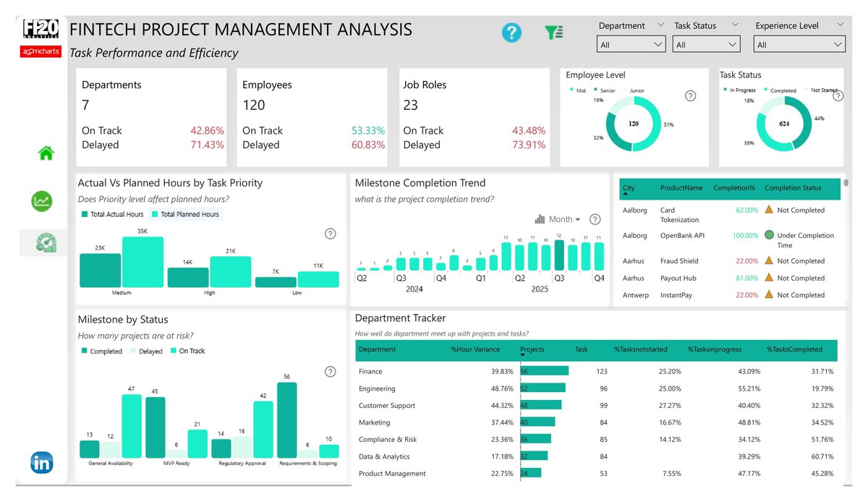
Task: Expand the Experience Level filter dropdown
Action: tap(799, 43)
